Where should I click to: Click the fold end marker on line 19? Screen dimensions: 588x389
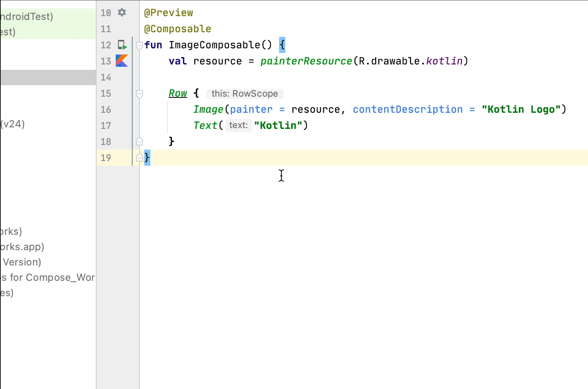click(x=140, y=158)
